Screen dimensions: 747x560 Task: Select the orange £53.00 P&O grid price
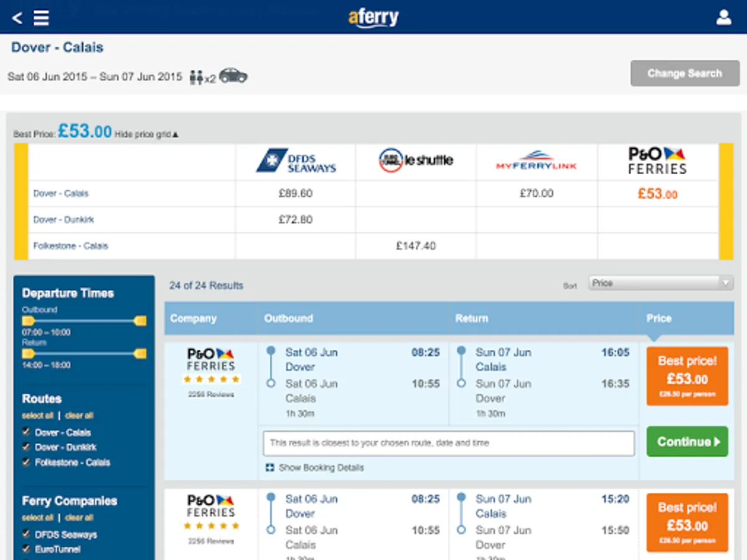click(658, 194)
